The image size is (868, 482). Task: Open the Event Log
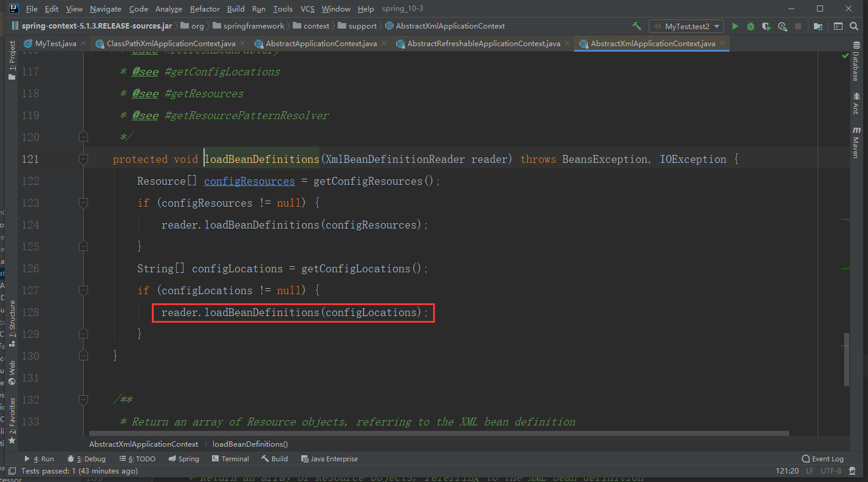pos(822,459)
